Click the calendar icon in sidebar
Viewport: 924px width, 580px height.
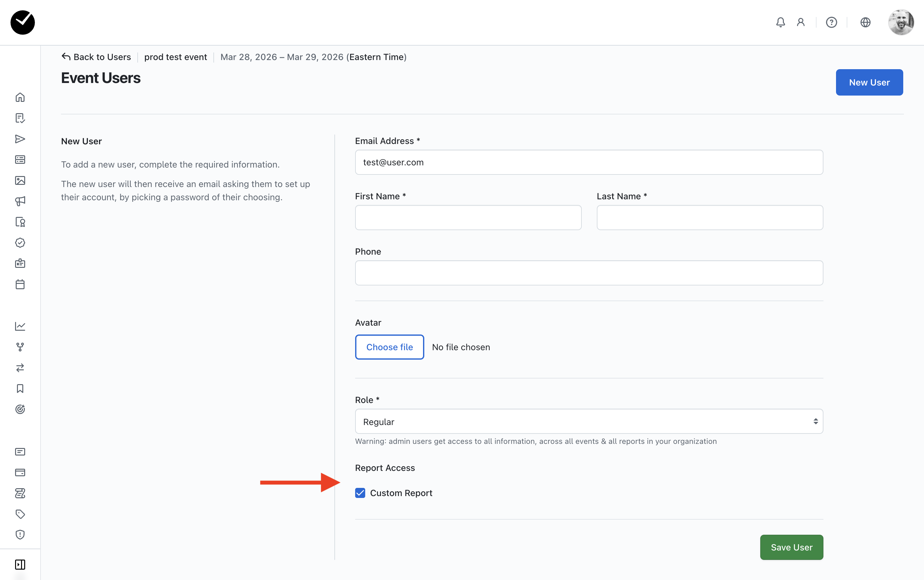tap(20, 284)
